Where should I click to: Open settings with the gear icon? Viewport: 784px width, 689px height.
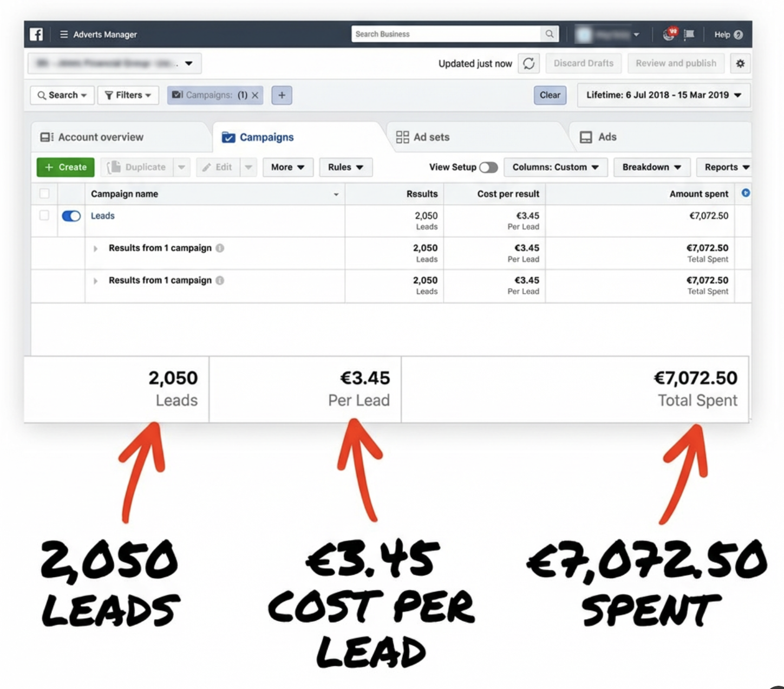(740, 63)
